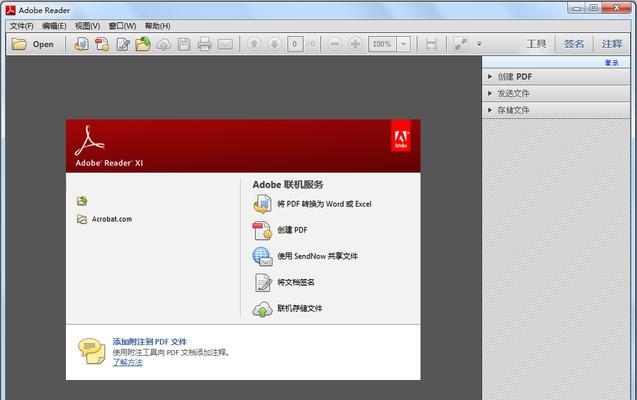Screen dimensions: 637x400
Task: Click 创建 PDF in online services list
Action: 292,230
